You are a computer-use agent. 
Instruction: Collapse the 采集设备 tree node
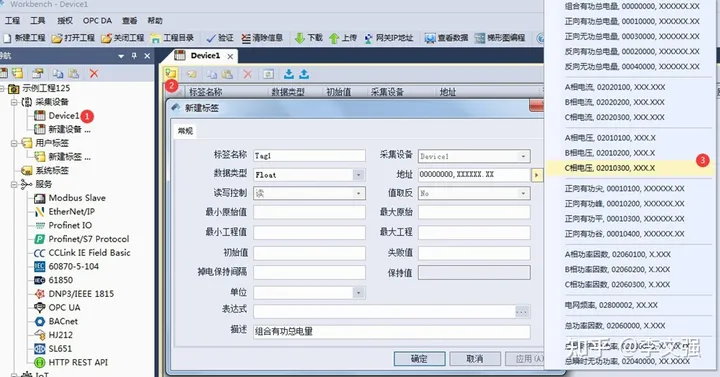coord(14,102)
